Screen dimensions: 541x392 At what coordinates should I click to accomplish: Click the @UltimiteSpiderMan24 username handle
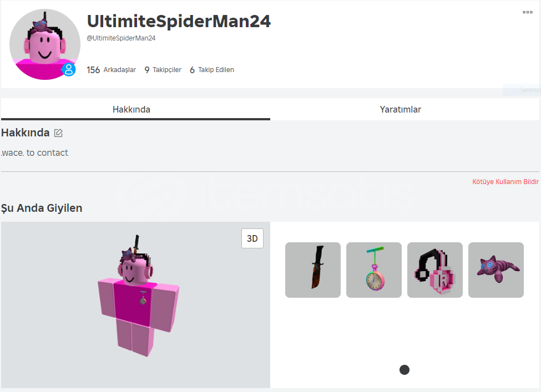(121, 38)
